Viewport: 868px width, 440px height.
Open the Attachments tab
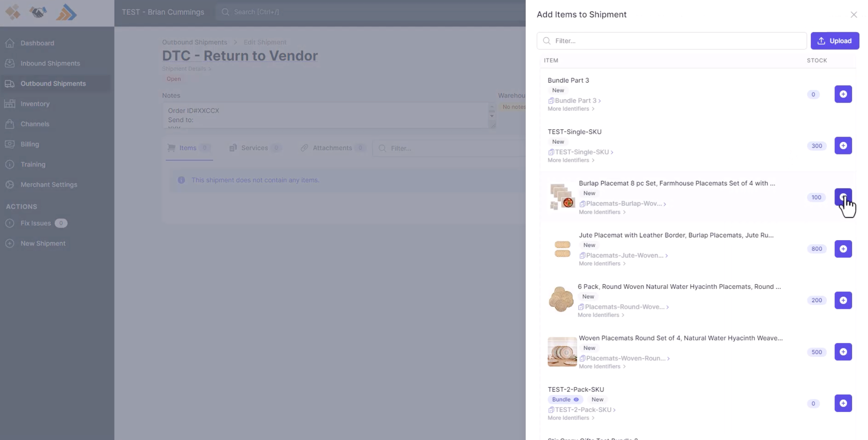[x=332, y=148]
